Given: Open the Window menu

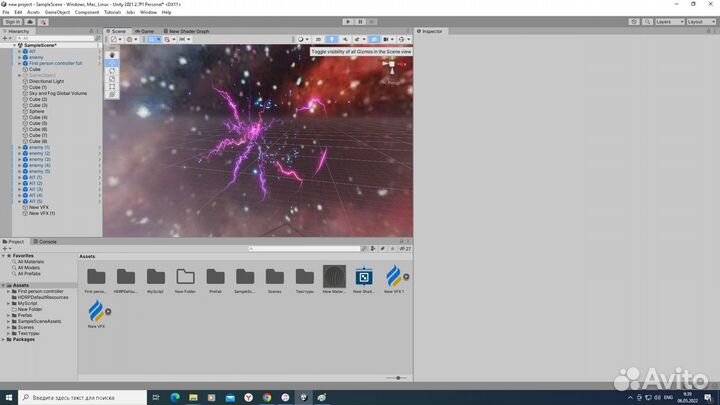Looking at the screenshot, I should pos(148,12).
